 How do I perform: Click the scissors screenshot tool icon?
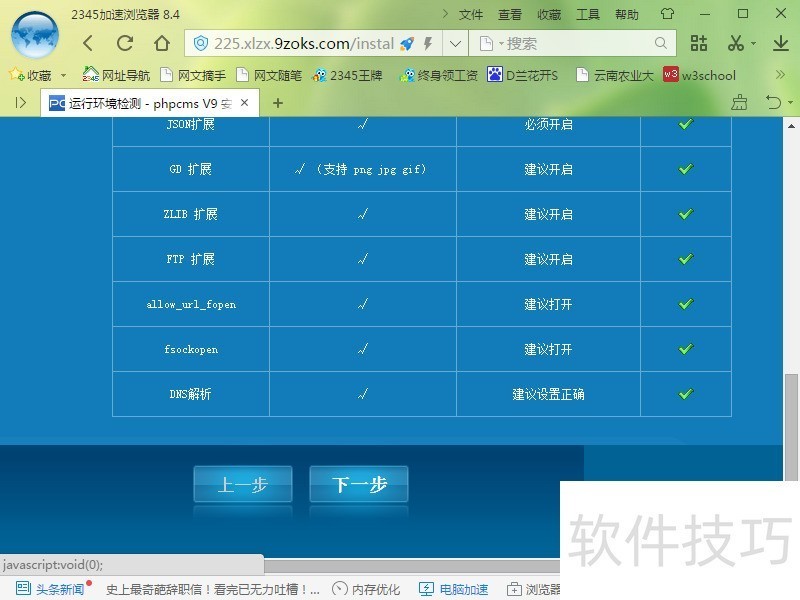pos(736,43)
